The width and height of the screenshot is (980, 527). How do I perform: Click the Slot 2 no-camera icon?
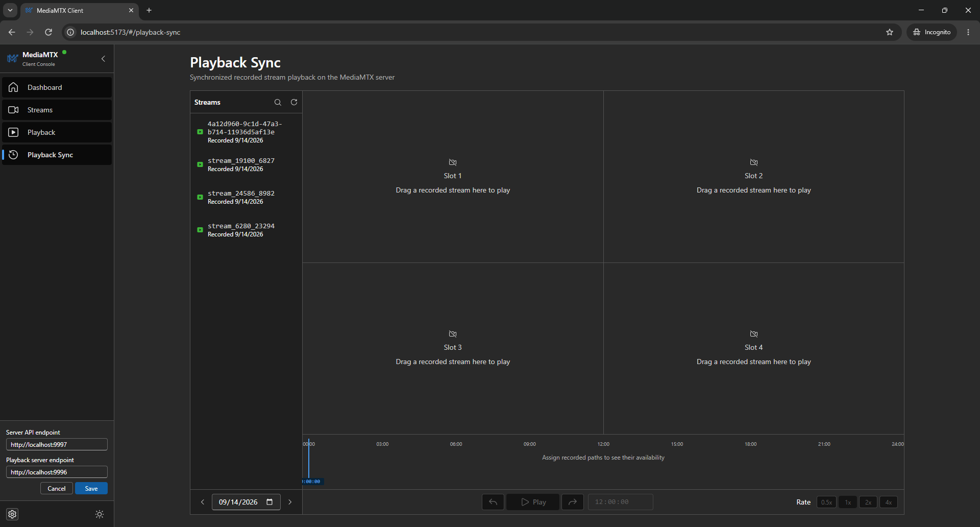point(754,162)
